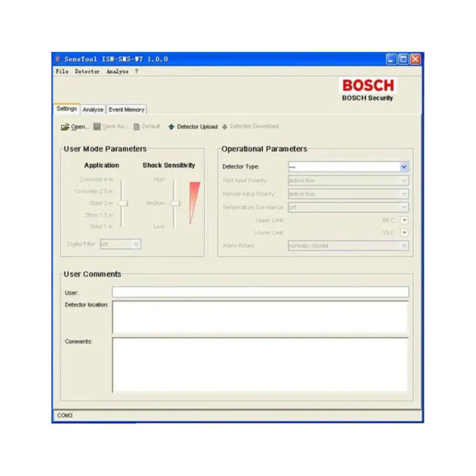
Task: Click the COM3 status bar entry
Action: coord(65,415)
